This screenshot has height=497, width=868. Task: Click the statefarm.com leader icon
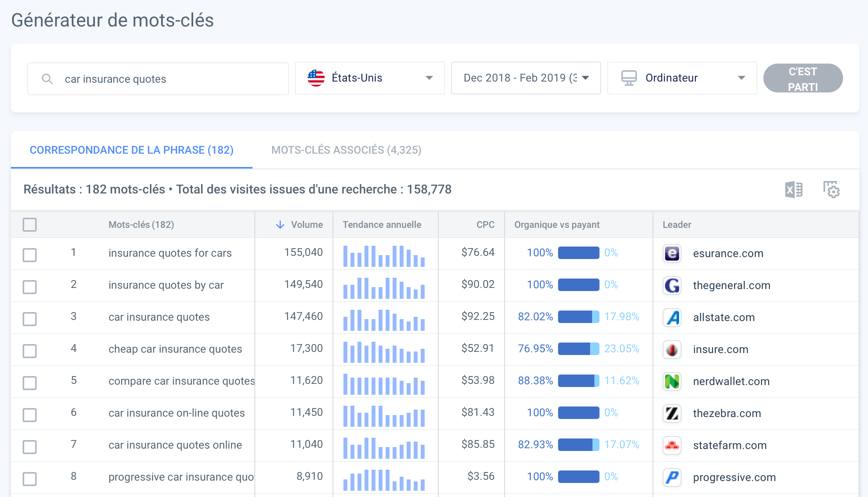click(x=672, y=445)
